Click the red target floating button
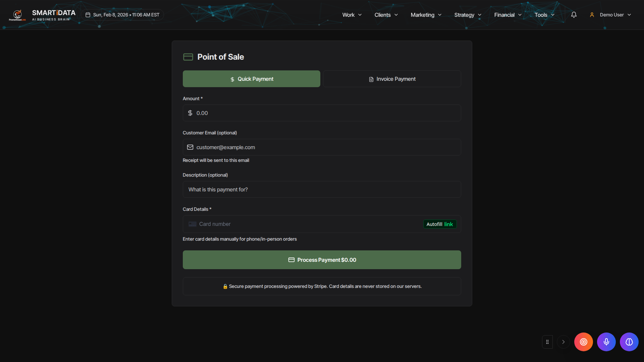Viewport: 644px width, 362px height. click(583, 342)
